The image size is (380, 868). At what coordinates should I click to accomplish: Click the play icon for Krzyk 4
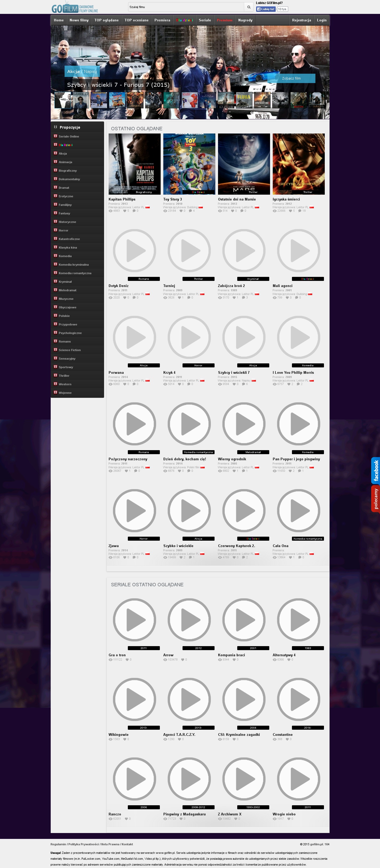pos(189,337)
